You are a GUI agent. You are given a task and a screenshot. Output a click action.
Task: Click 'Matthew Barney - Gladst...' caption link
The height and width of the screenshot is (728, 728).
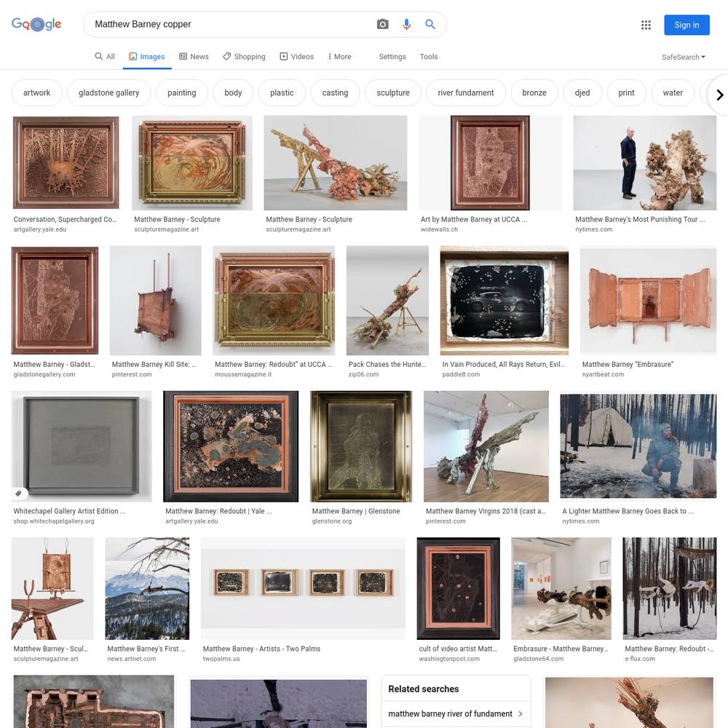(x=54, y=365)
